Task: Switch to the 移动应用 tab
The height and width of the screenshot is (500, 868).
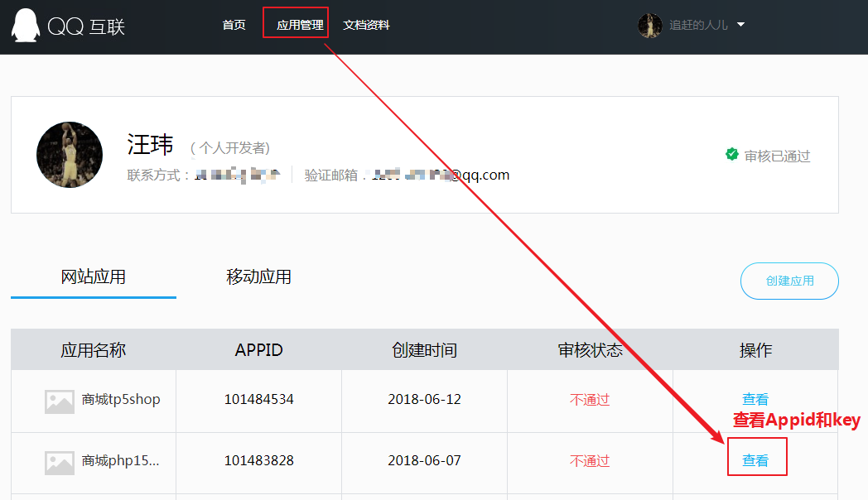Action: point(258,276)
